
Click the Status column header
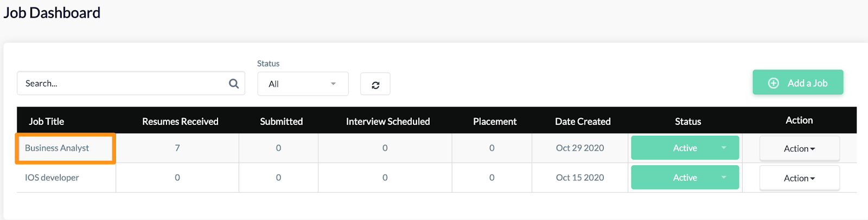pyautogui.click(x=688, y=121)
